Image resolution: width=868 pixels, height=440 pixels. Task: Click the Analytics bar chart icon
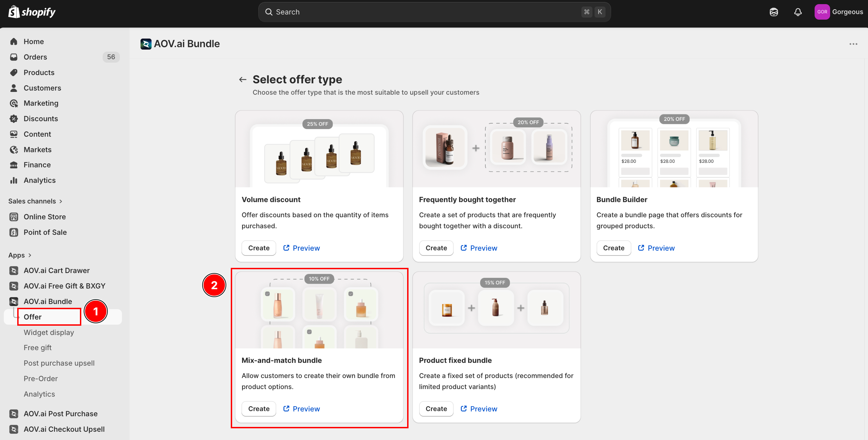pyautogui.click(x=14, y=180)
